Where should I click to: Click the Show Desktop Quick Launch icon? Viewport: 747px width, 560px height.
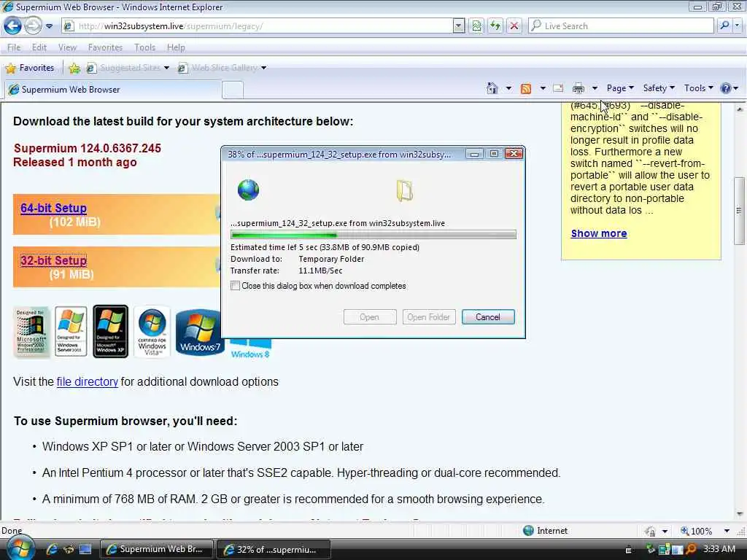pos(86,549)
